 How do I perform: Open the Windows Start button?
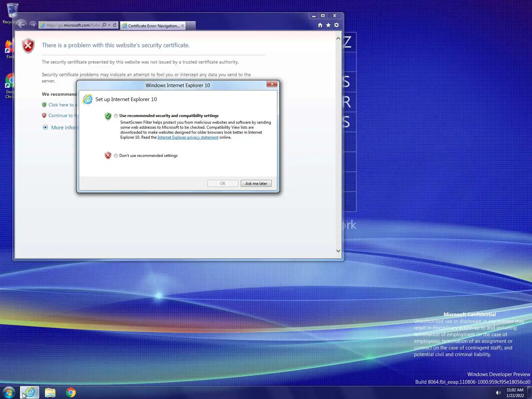click(x=9, y=393)
